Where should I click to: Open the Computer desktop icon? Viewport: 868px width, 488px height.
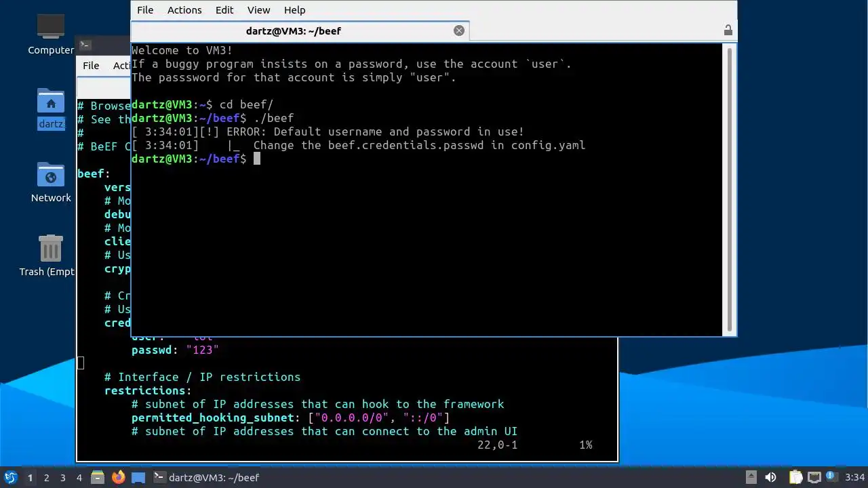click(x=51, y=35)
